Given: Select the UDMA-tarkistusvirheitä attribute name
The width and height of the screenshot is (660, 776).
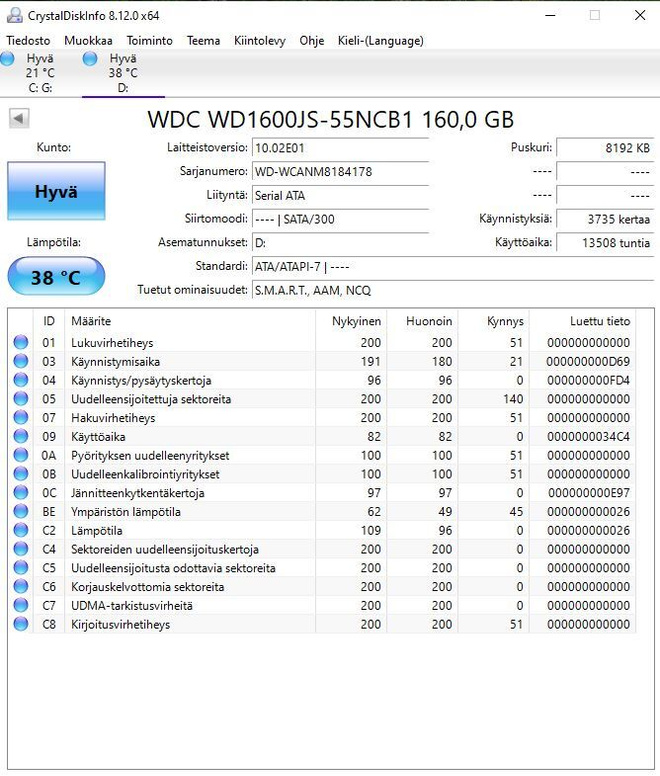Looking at the screenshot, I should coord(132,606).
